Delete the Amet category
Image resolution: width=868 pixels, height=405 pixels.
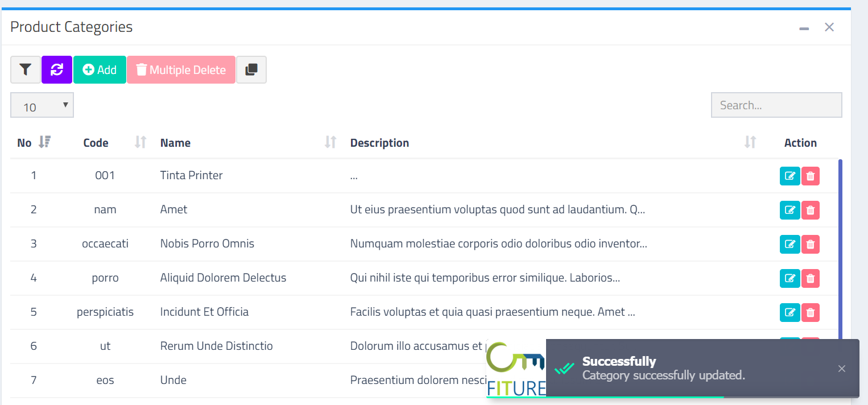[810, 210]
